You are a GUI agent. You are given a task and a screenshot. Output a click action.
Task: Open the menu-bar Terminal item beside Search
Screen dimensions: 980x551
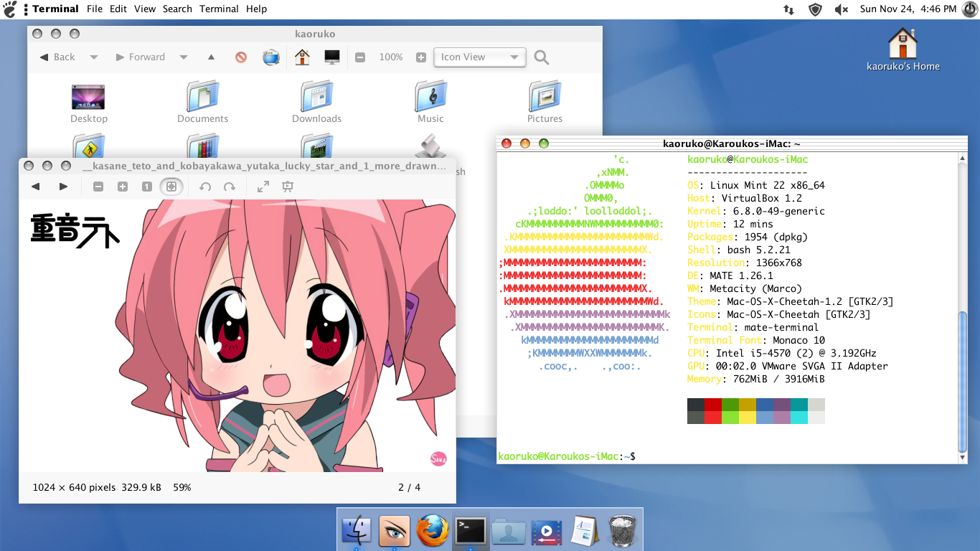coord(219,9)
